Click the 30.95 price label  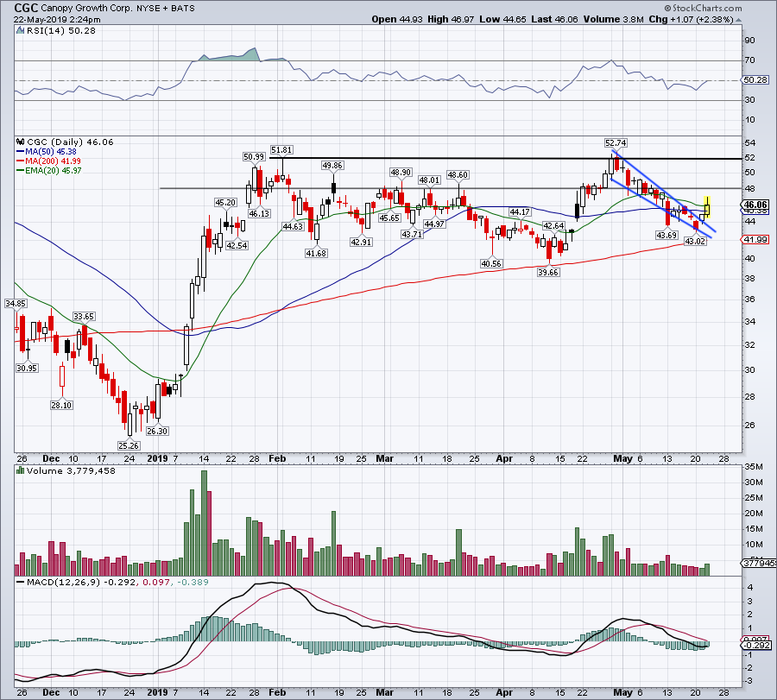pos(27,368)
